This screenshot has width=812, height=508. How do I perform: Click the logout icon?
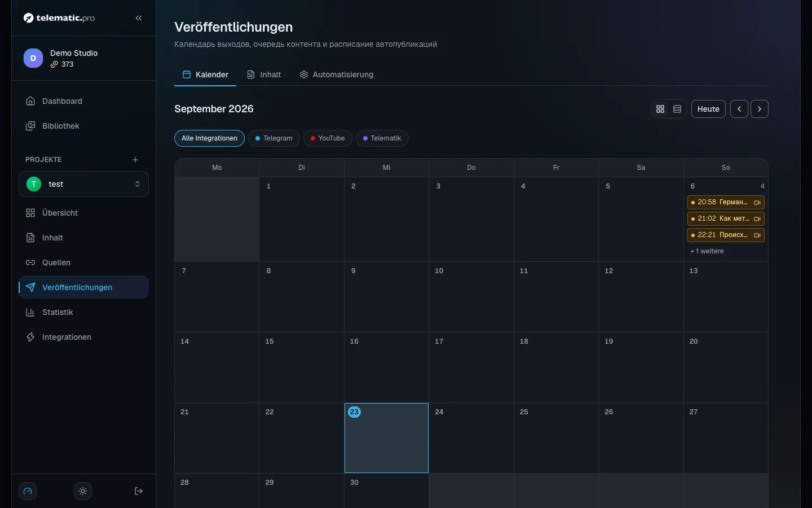139,491
